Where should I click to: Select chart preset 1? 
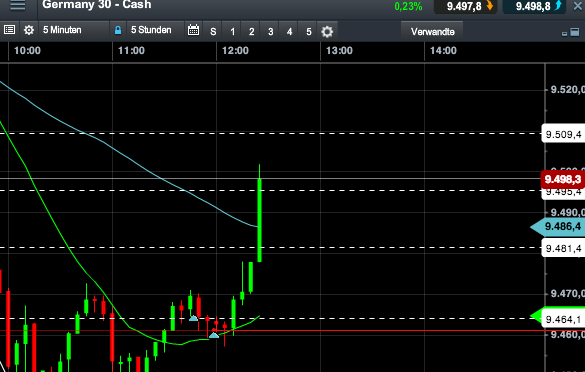click(x=232, y=31)
